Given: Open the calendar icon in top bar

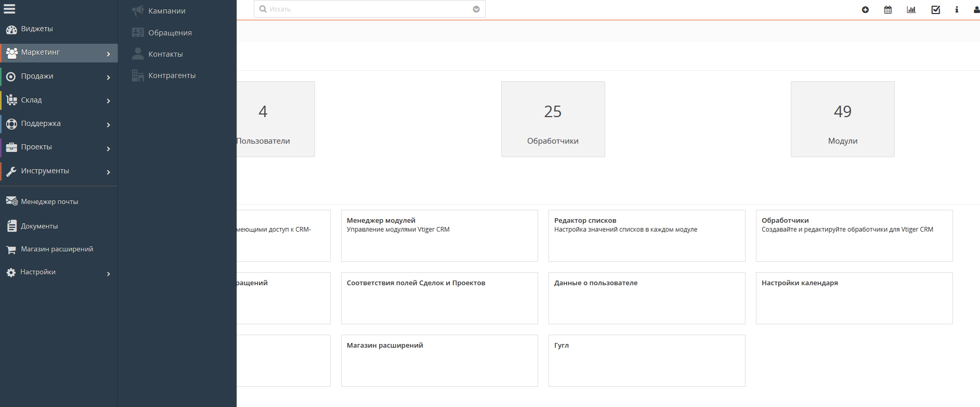Looking at the screenshot, I should (888, 10).
